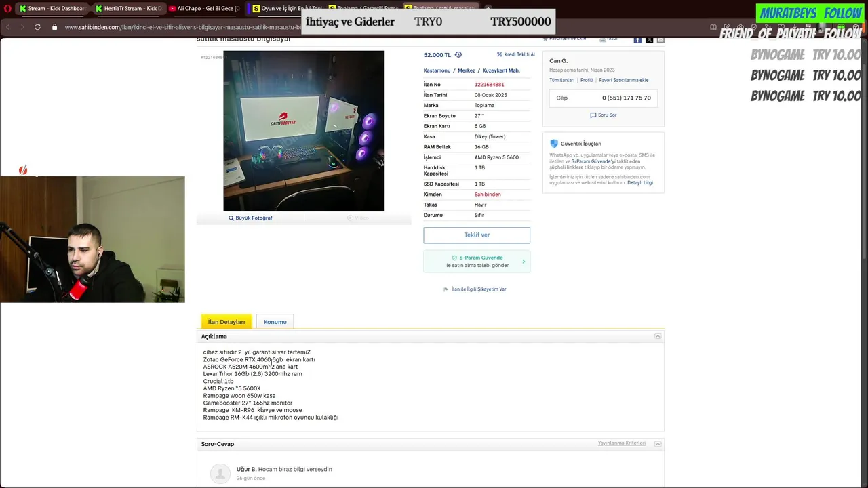Open a new browser tab with plus icon
The image size is (868, 488).
(x=488, y=9)
